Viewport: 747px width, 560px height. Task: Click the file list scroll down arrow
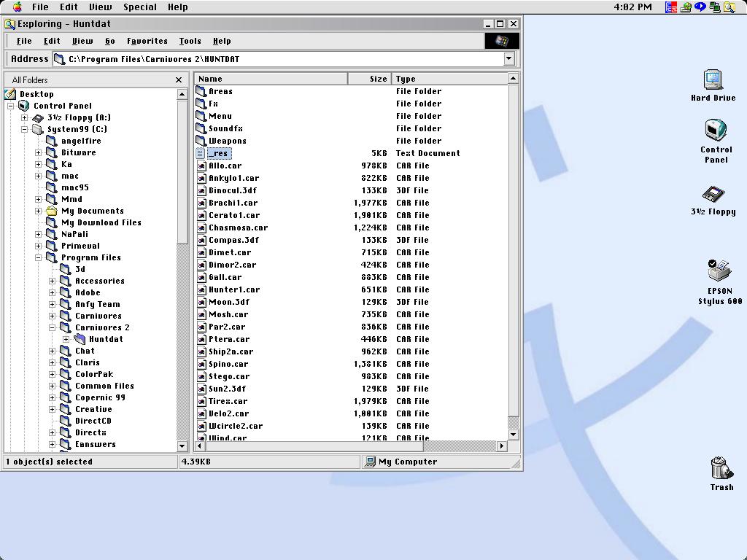click(x=513, y=435)
